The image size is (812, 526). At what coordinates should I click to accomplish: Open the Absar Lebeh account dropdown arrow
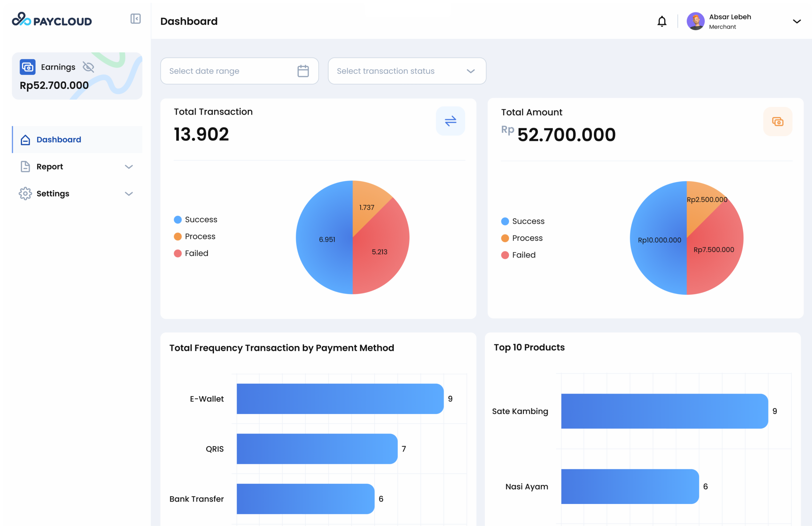pyautogui.click(x=796, y=22)
